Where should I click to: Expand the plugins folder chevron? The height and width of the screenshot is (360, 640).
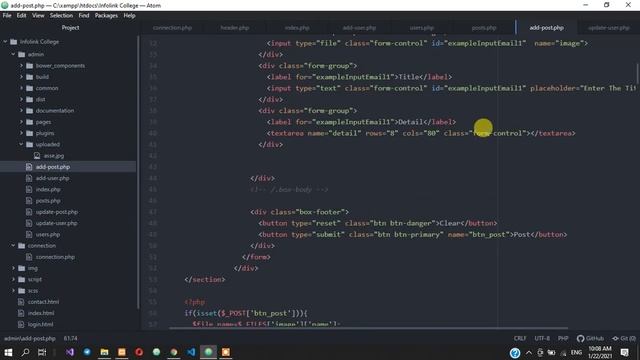pyautogui.click(x=21, y=133)
